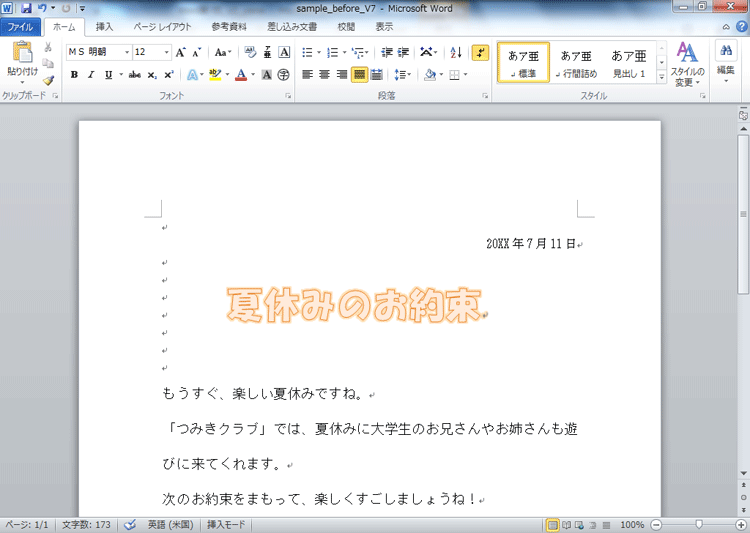Switch to the 校閲 tab
The width and height of the screenshot is (750, 533).
pyautogui.click(x=346, y=27)
